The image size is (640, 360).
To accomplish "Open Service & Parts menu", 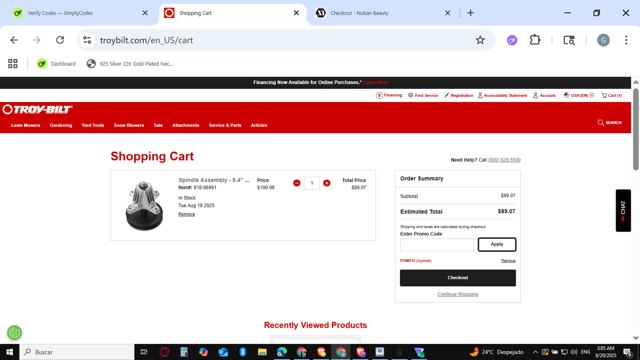I will coord(225,125).
